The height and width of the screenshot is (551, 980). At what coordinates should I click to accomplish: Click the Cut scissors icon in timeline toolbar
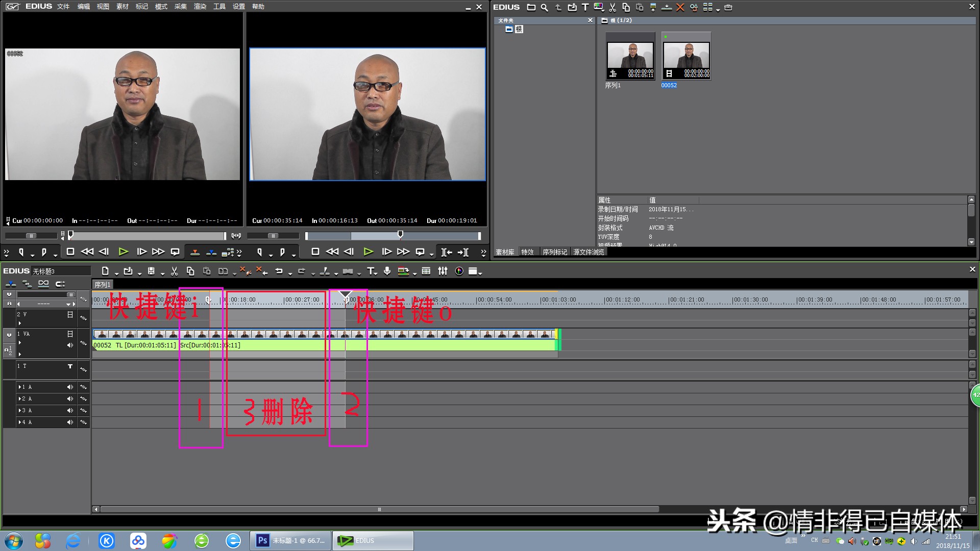coord(174,271)
